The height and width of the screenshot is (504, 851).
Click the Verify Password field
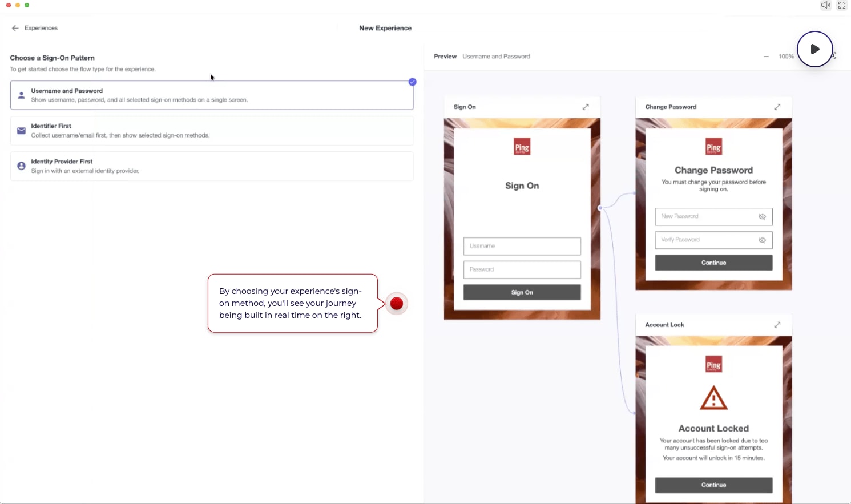click(x=714, y=240)
